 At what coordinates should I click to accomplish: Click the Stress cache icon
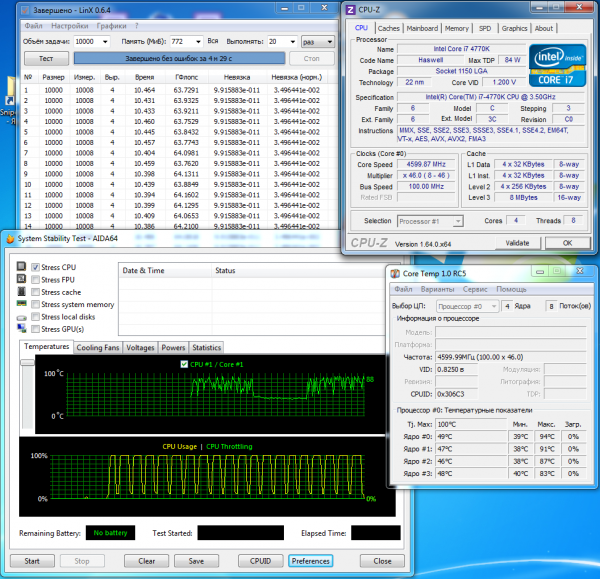(22, 292)
